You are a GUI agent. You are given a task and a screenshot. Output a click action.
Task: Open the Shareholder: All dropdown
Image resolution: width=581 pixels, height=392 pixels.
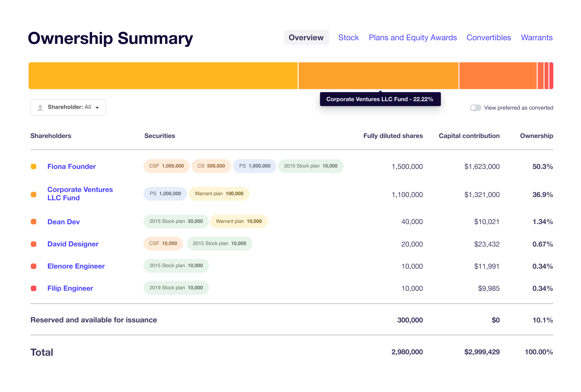click(x=68, y=108)
